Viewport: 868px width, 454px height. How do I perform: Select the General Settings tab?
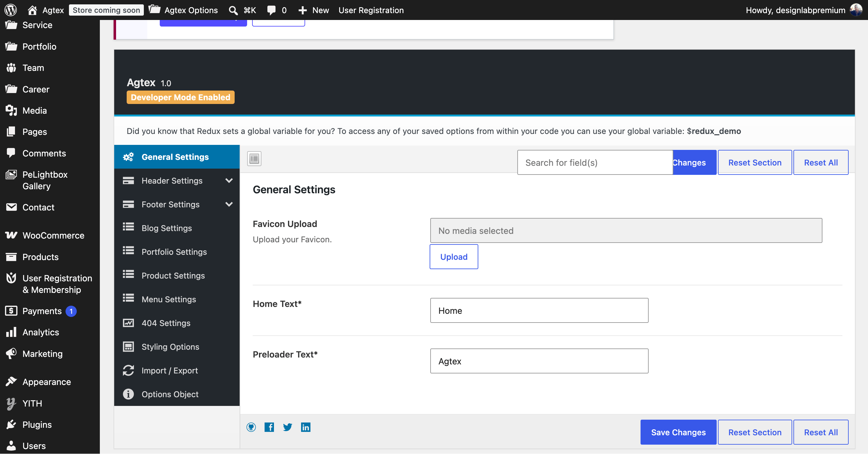click(177, 157)
